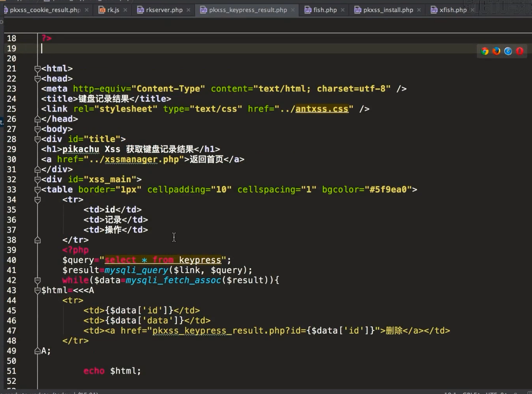The image size is (532, 394).
Task: Click the title text 键盘记录结果 in line 24
Action: [x=104, y=99]
